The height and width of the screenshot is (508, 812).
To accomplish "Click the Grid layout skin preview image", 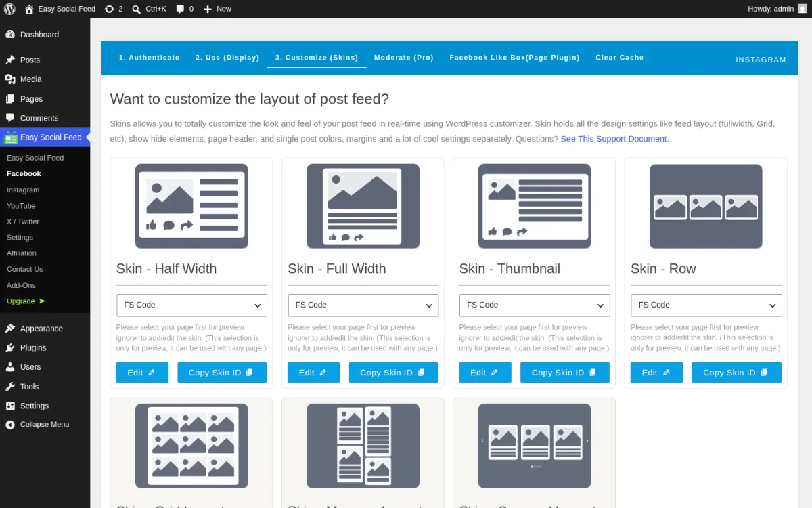I will [x=191, y=446].
